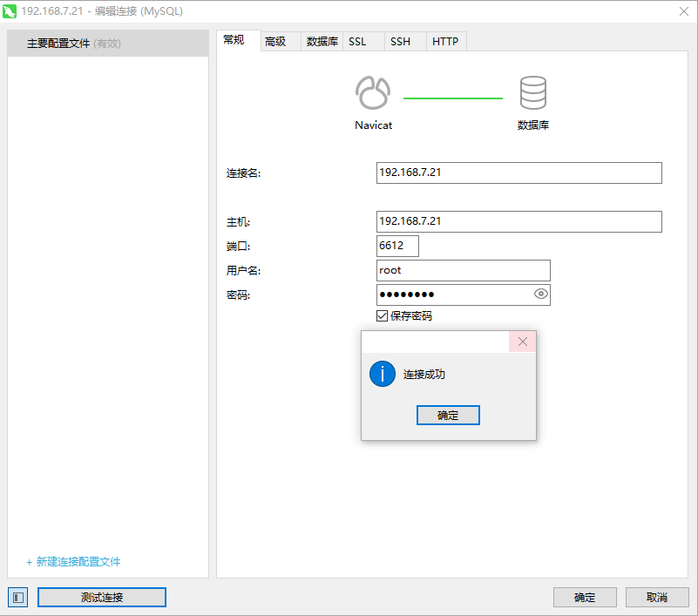Click the 主机 input field
Screen dimensions: 698x616
pos(519,221)
